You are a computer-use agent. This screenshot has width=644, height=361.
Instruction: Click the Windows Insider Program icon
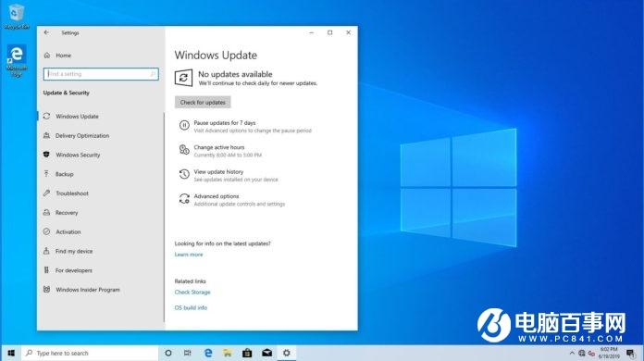tap(47, 290)
